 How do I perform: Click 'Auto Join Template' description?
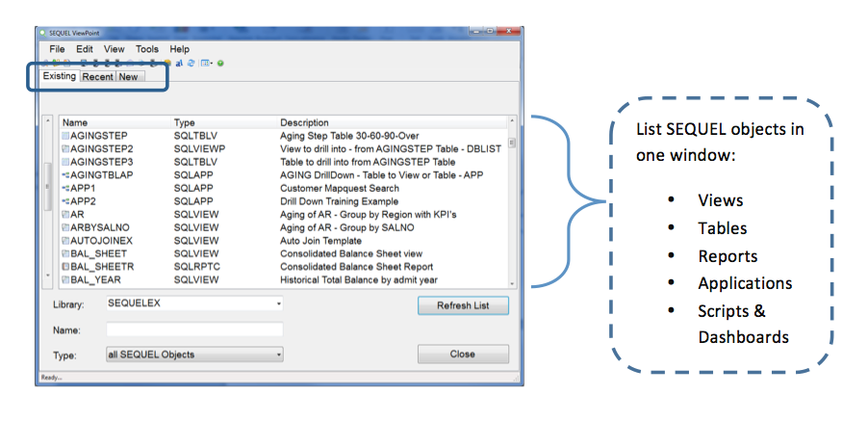[x=321, y=241]
